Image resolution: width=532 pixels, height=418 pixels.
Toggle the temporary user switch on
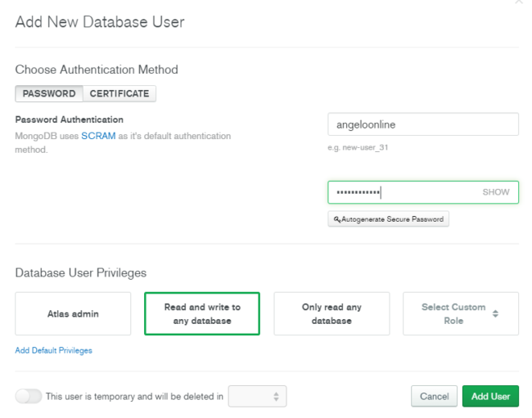point(29,396)
